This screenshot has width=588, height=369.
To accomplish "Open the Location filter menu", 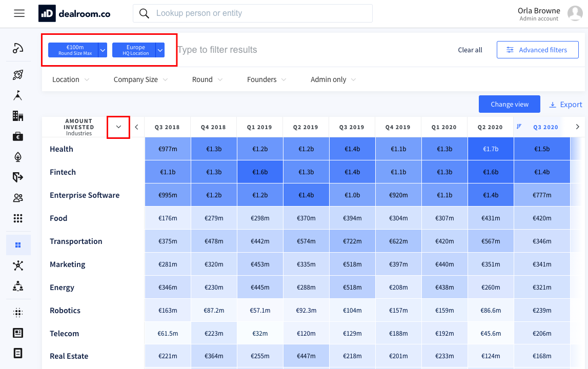I will coord(71,79).
